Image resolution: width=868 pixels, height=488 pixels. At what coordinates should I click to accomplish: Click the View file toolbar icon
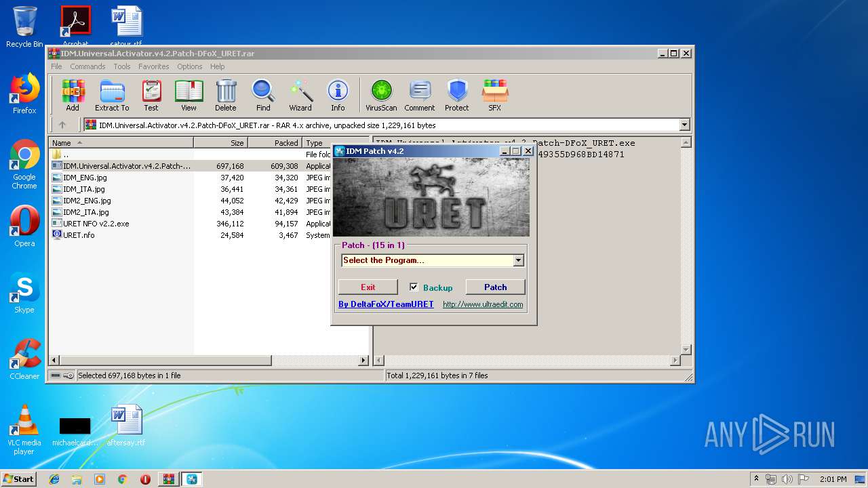point(189,95)
